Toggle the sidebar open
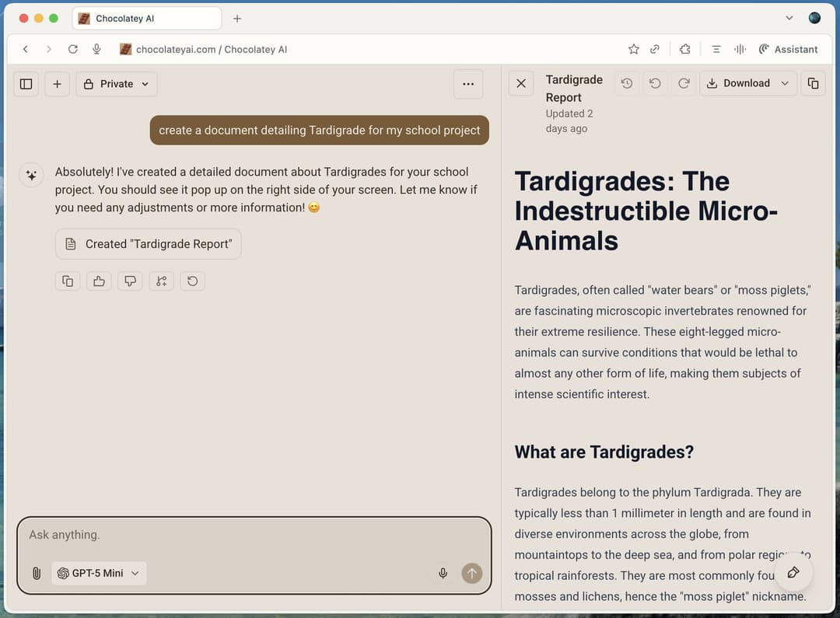Viewport: 840px width, 618px height. [x=26, y=83]
